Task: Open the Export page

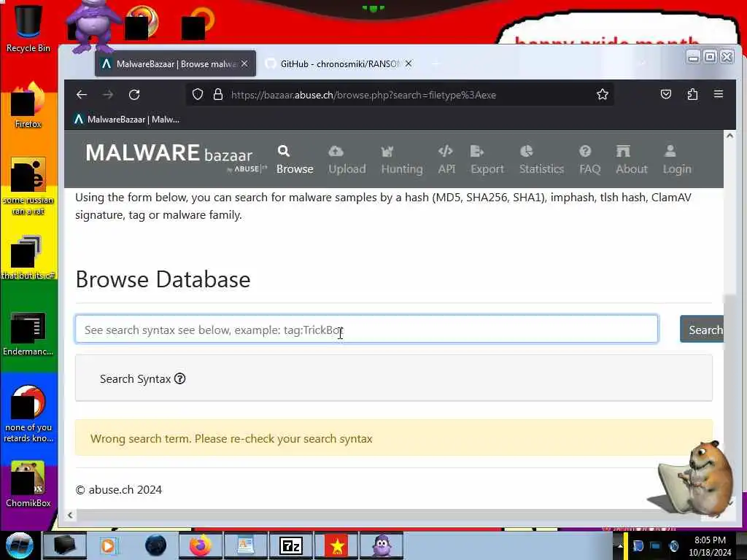Action: point(487,160)
